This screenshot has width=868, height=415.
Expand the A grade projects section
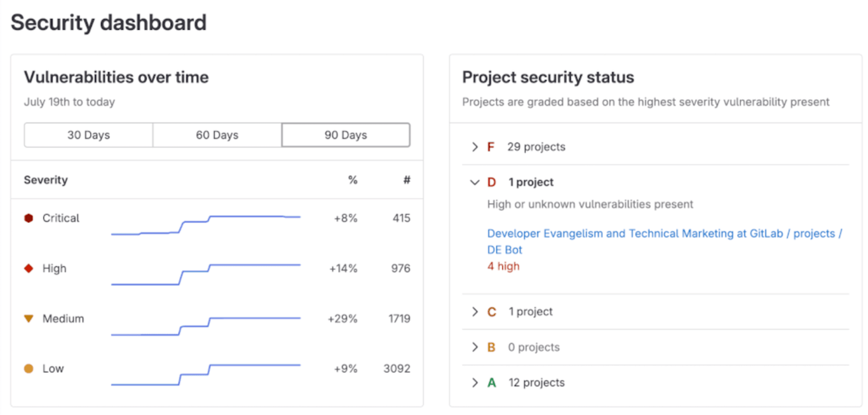click(x=475, y=382)
